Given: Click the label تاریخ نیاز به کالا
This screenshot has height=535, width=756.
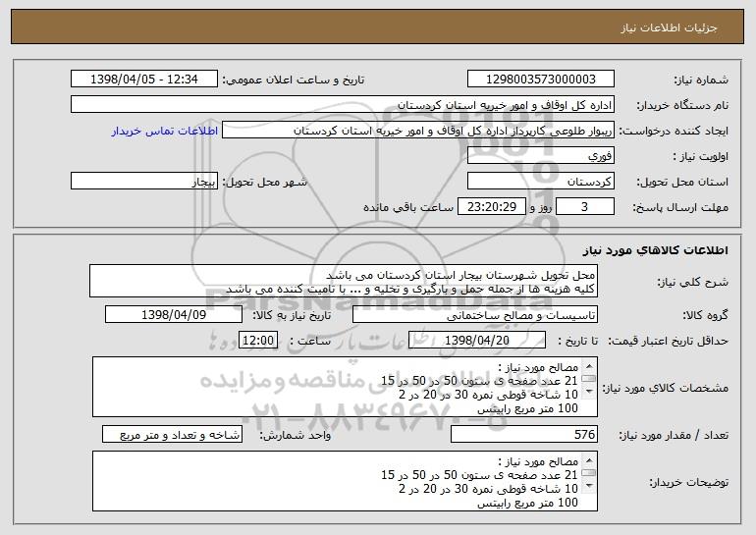Looking at the screenshot, I should (x=292, y=316).
